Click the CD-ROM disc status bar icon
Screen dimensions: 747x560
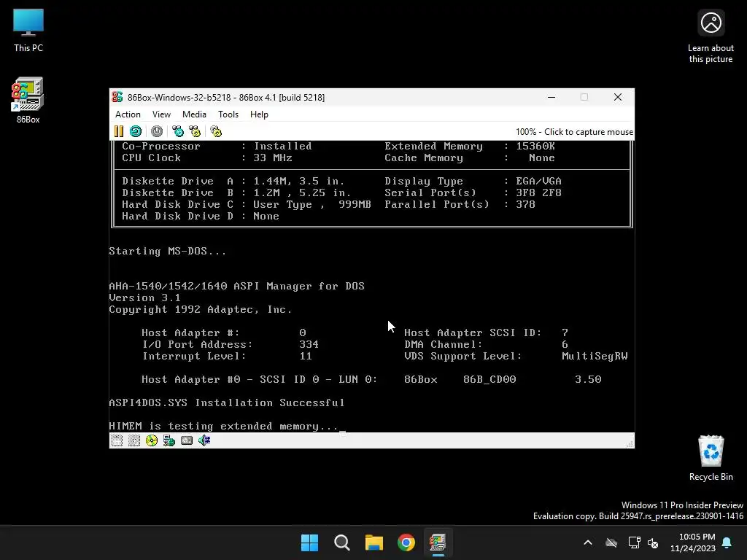(152, 440)
